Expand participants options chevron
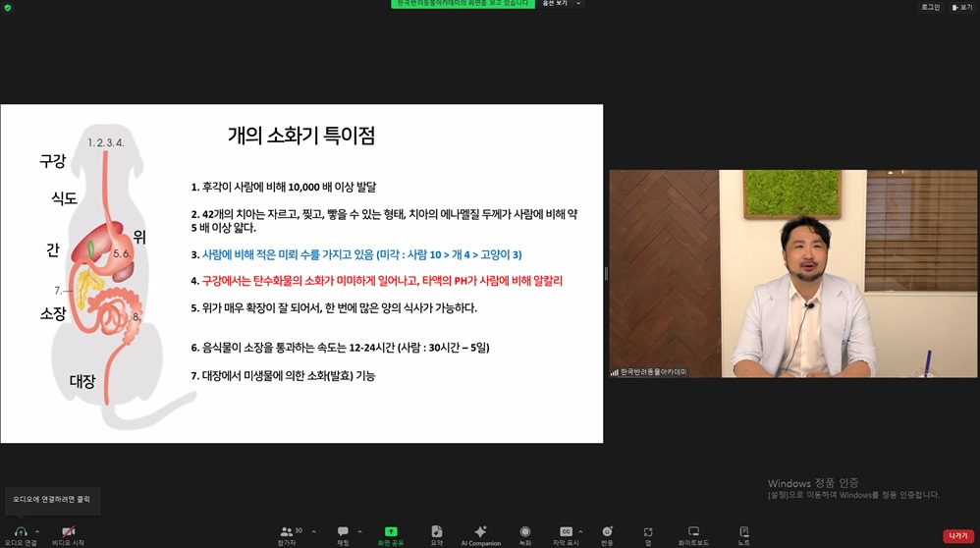The width and height of the screenshot is (980, 548). click(x=314, y=531)
